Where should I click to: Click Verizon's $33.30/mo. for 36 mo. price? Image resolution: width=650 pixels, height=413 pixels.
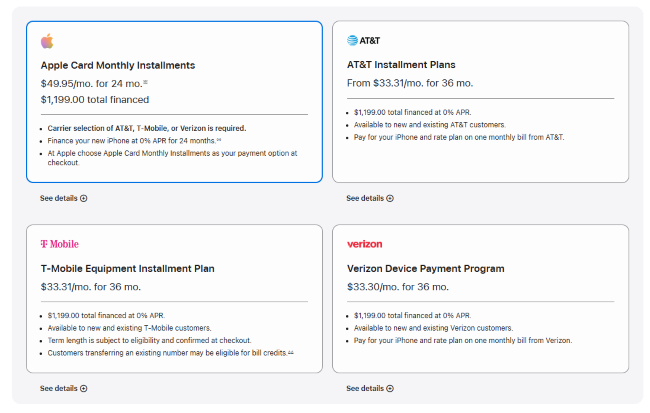pyautogui.click(x=398, y=287)
